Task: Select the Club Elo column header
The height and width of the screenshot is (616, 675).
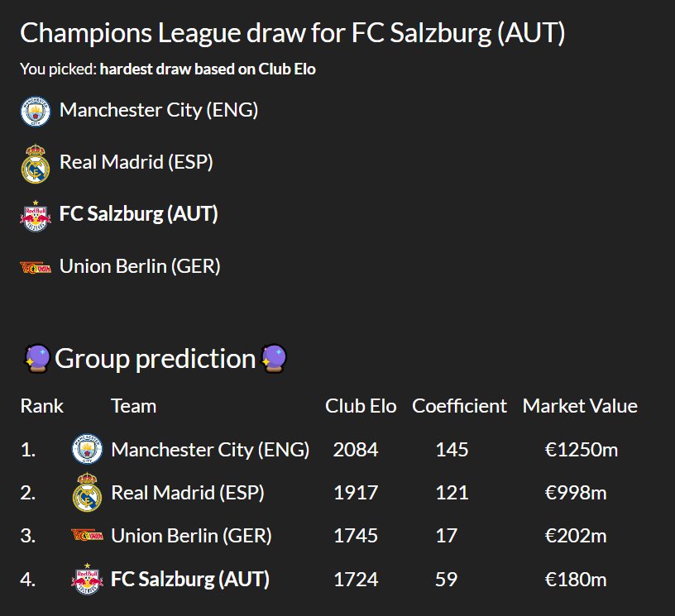Action: (x=361, y=406)
